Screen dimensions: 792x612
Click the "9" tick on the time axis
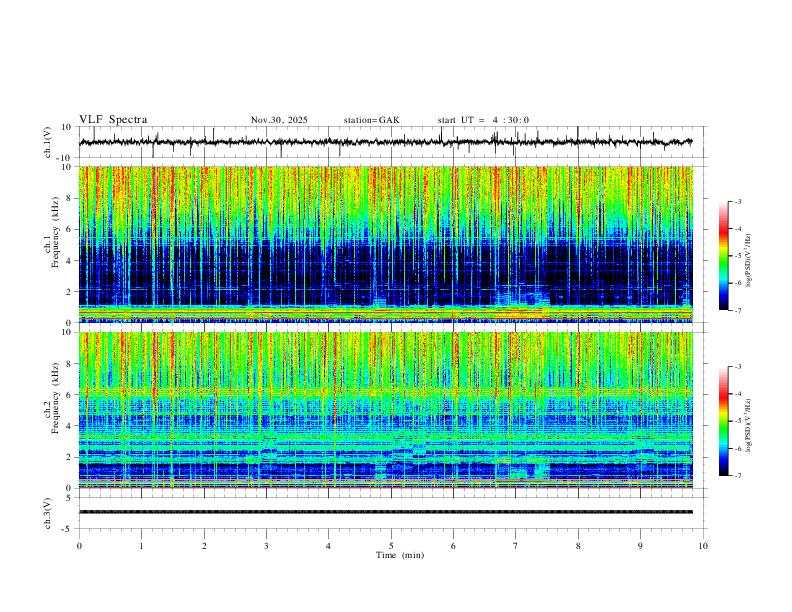click(x=640, y=546)
